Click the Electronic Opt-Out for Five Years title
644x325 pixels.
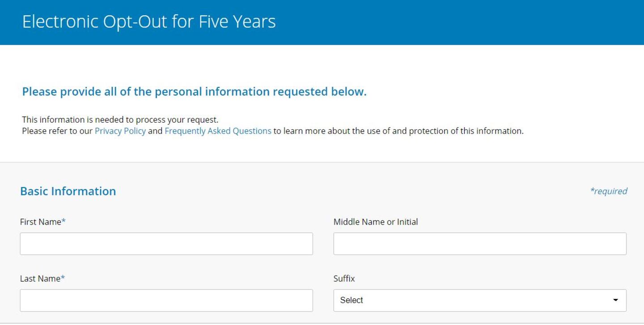tap(149, 21)
